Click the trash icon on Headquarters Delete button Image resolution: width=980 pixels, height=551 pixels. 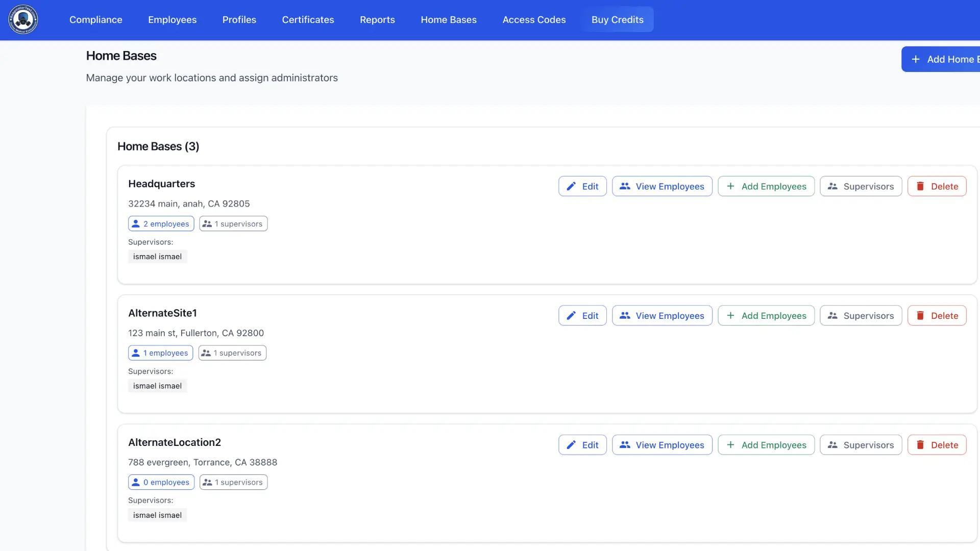point(921,186)
